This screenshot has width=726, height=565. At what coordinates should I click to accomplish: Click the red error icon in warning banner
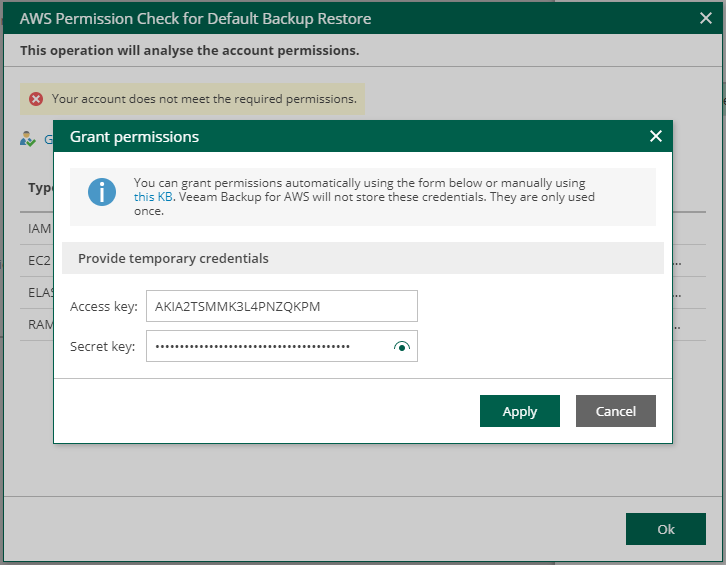point(36,99)
